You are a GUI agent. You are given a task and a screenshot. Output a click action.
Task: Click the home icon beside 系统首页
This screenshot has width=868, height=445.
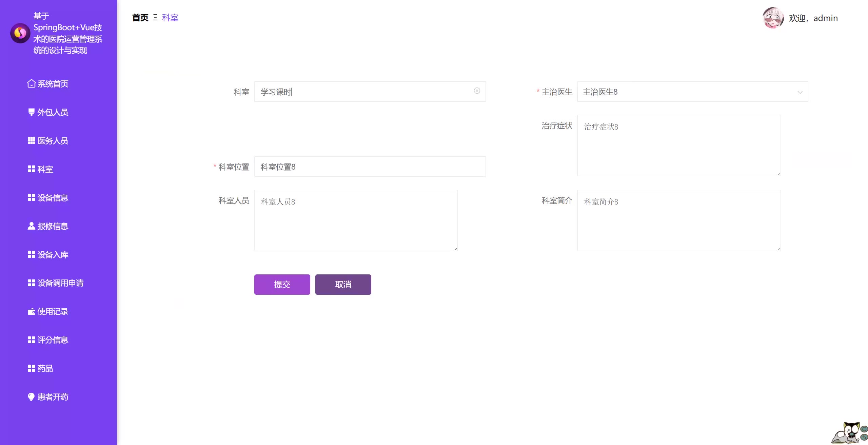point(31,83)
